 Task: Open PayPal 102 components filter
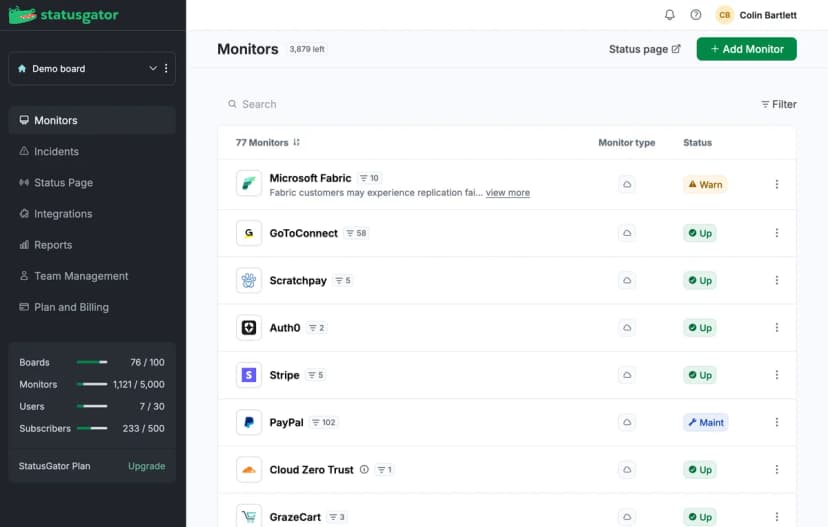click(324, 422)
